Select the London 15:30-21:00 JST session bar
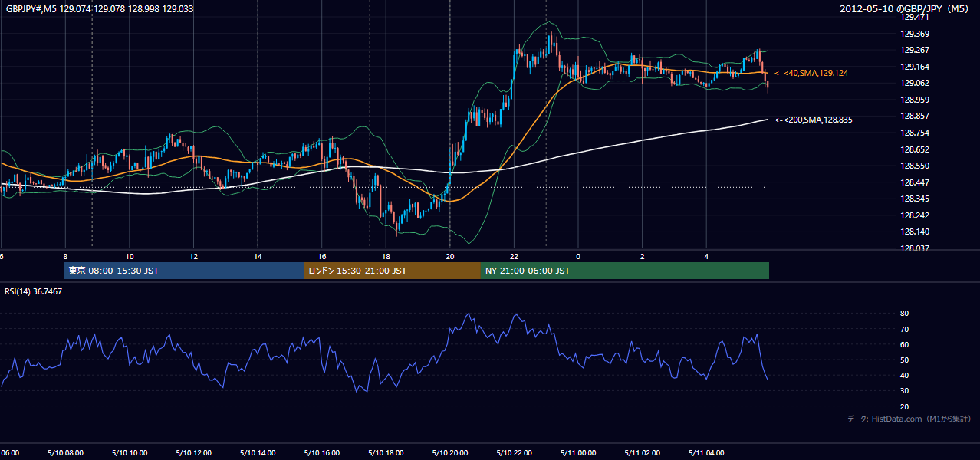This screenshot has height=460, width=980. pyautogui.click(x=393, y=271)
